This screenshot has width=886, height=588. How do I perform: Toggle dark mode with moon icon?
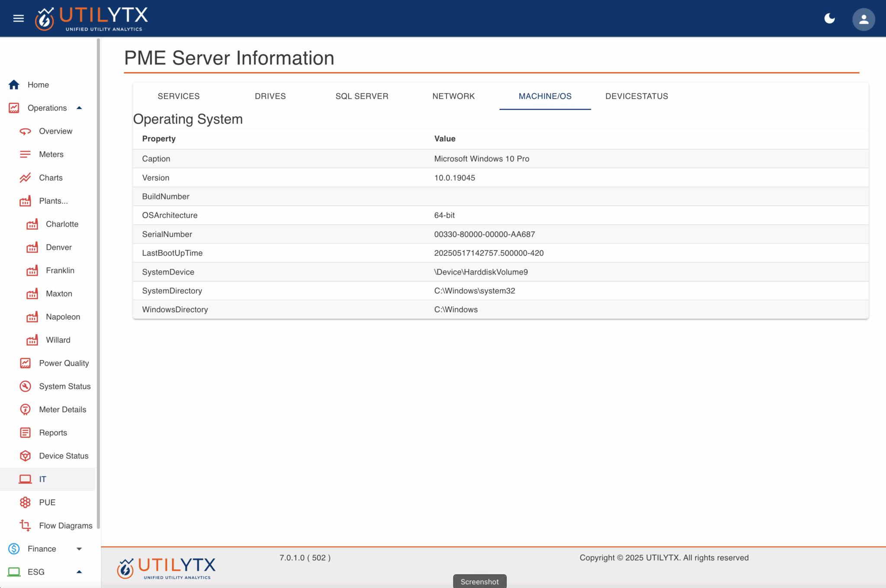click(829, 19)
